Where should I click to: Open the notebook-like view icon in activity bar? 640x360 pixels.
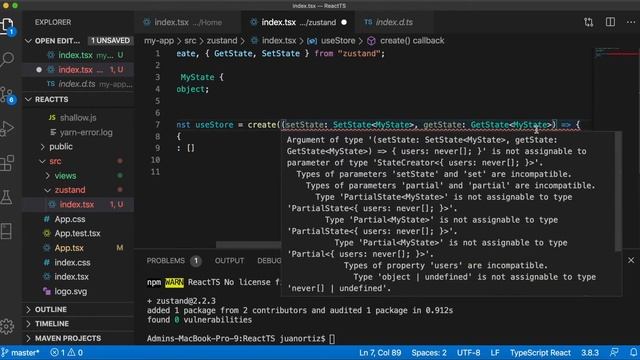point(7,231)
